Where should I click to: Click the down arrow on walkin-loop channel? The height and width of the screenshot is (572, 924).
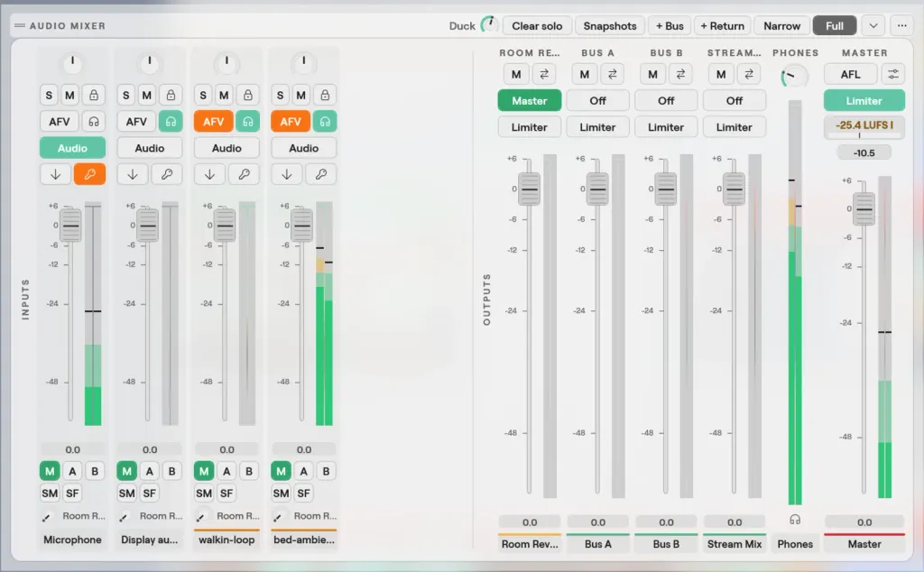(x=209, y=174)
